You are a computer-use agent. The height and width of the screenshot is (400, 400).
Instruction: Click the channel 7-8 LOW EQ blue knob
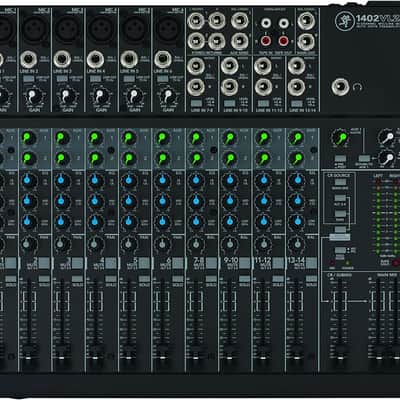196,221
